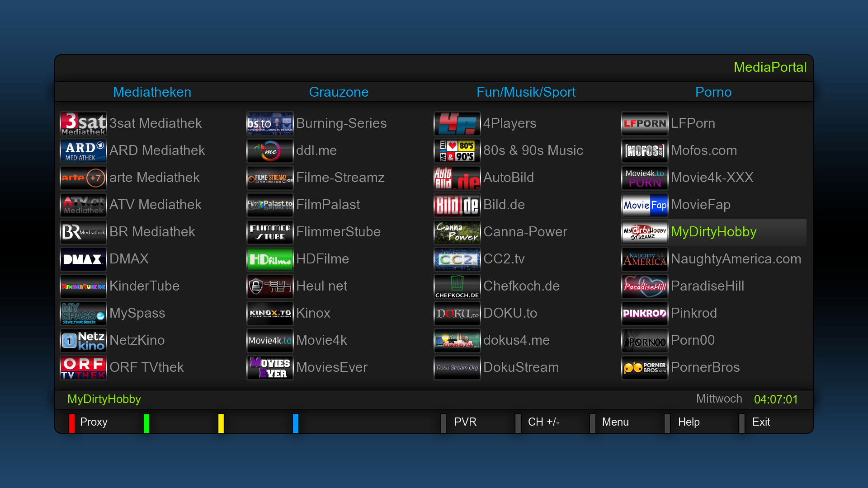The height and width of the screenshot is (488, 868).
Task: Click the 3sat Mediathek logo icon
Action: pyautogui.click(x=83, y=124)
